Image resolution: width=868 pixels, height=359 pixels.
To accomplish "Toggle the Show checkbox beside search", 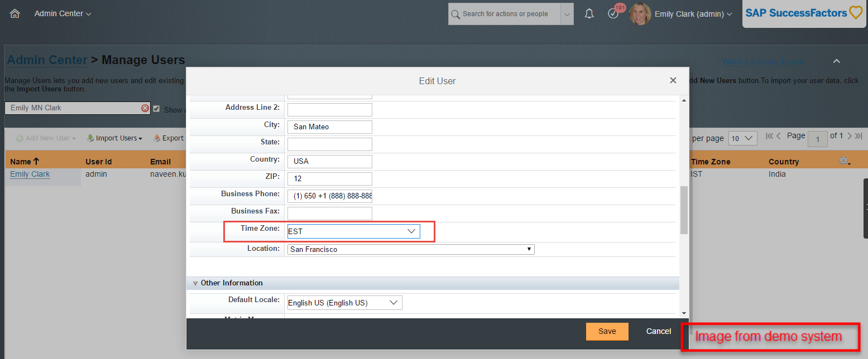I will 156,109.
